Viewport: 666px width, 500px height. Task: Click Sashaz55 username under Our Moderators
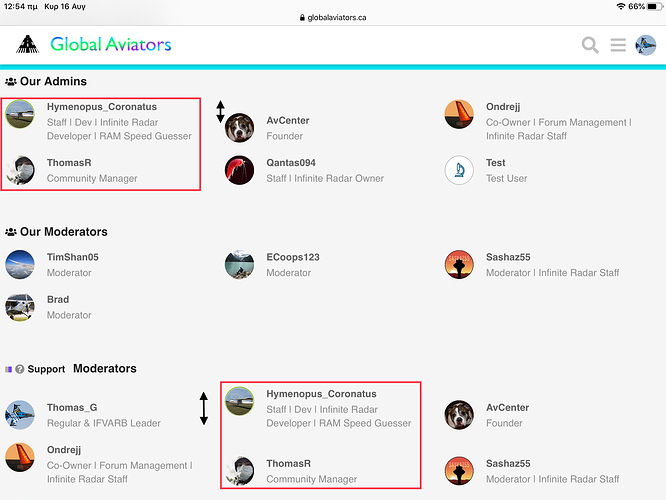(508, 257)
